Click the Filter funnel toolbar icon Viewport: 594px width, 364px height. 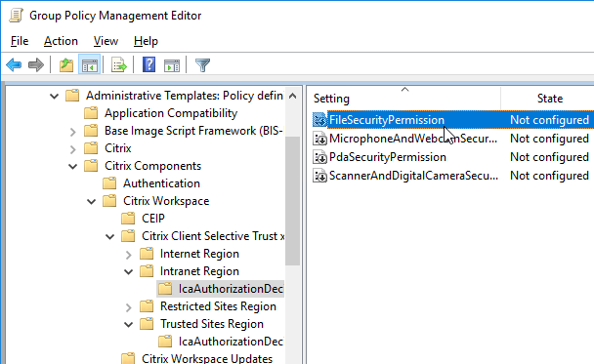[202, 65]
